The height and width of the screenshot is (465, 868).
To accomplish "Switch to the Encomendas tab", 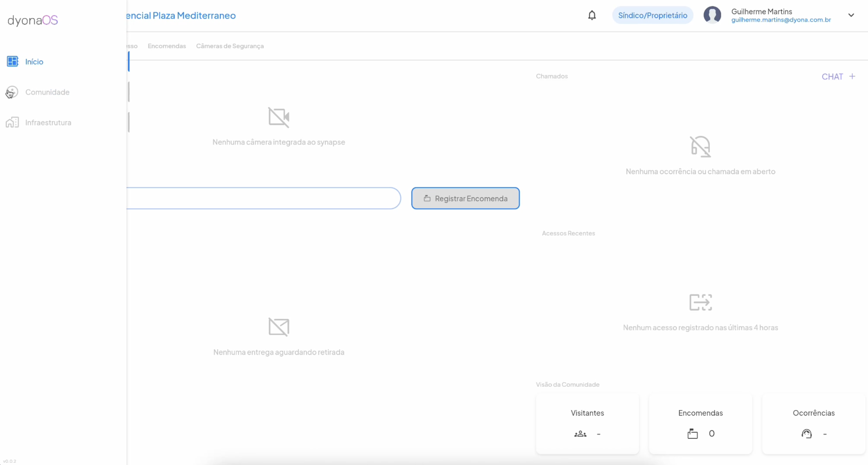I will pyautogui.click(x=167, y=46).
